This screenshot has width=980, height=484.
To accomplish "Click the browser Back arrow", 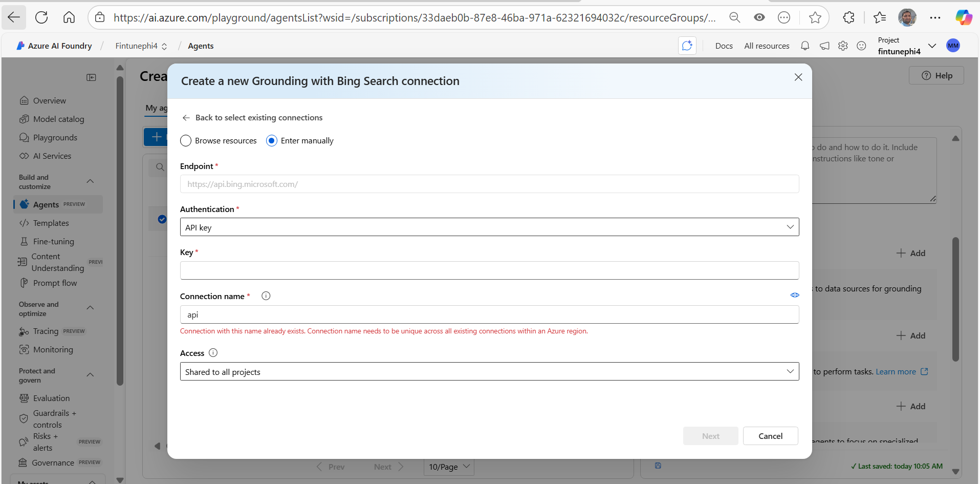I will coord(14,17).
